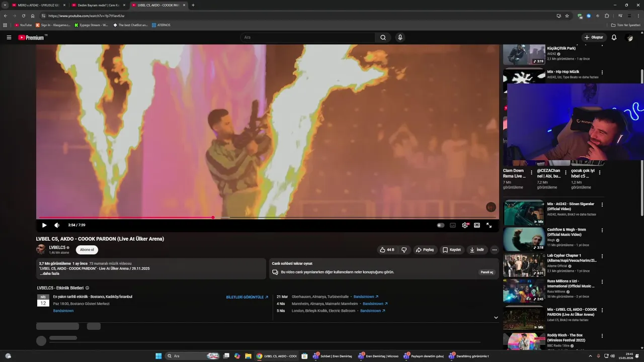Open options for Mix - Ati242 Sönen Sigaralar
This screenshot has height=362, width=644.
pyautogui.click(x=602, y=205)
